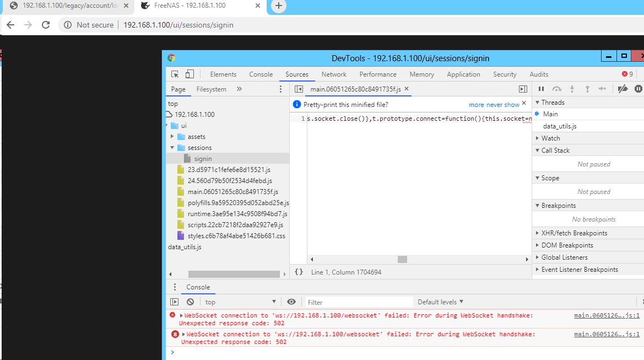This screenshot has height=360, width=644.
Task: Show more navigator tabs with the chevron
Action: coord(239,89)
